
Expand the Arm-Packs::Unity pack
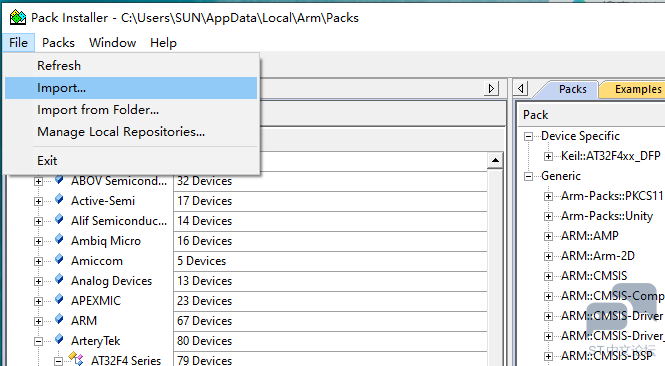click(548, 216)
